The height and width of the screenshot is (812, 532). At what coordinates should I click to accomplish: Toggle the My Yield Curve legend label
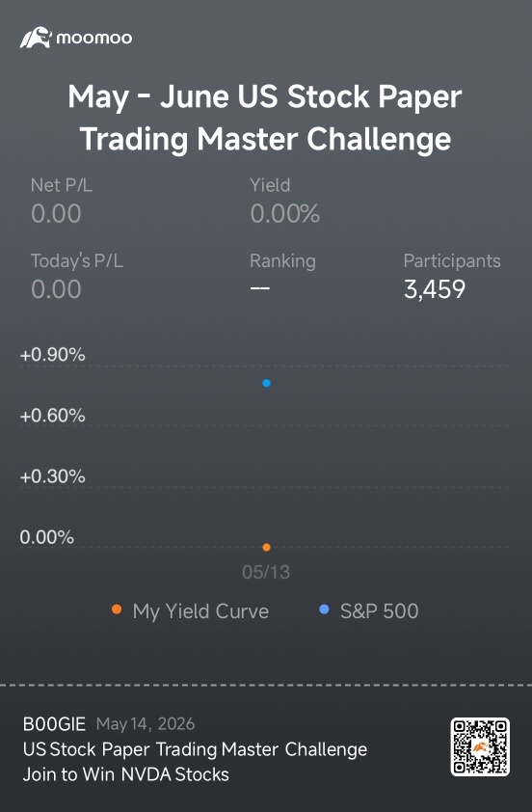tap(200, 611)
